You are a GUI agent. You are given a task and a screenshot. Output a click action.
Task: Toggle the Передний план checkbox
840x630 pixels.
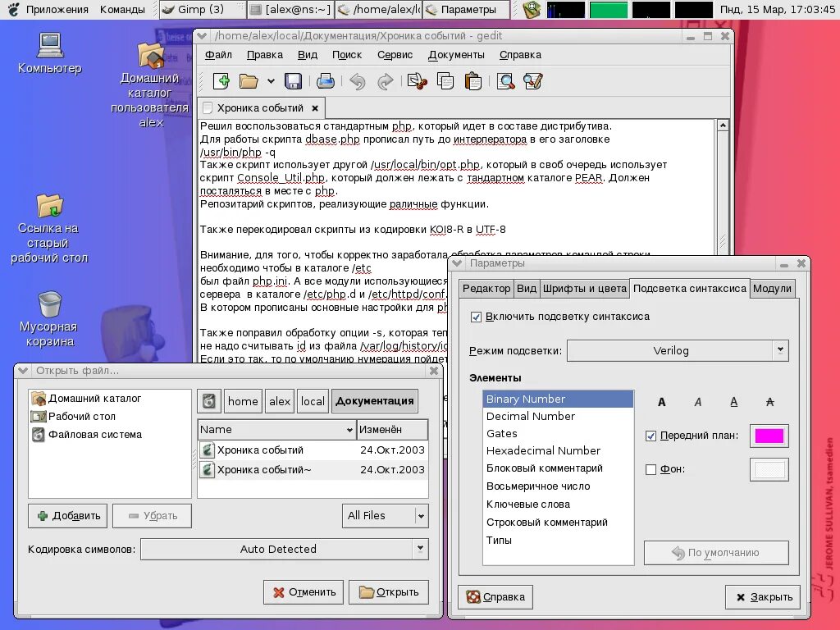pyautogui.click(x=651, y=436)
